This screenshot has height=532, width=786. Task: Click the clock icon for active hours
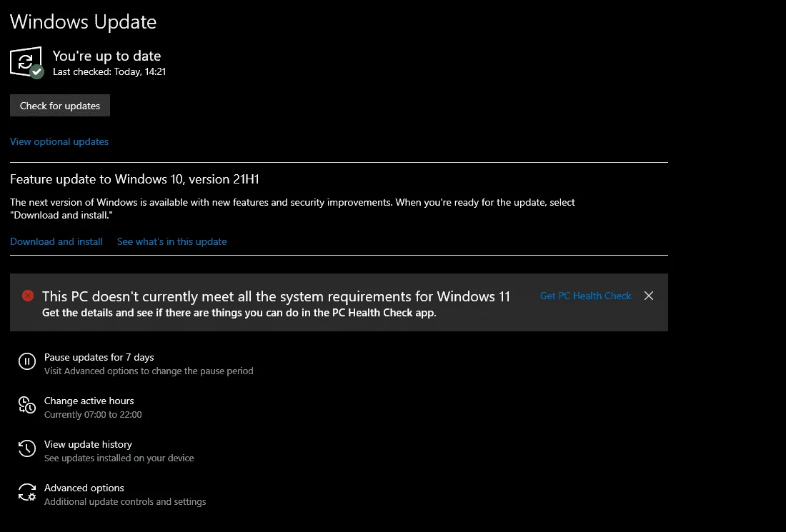[27, 405]
